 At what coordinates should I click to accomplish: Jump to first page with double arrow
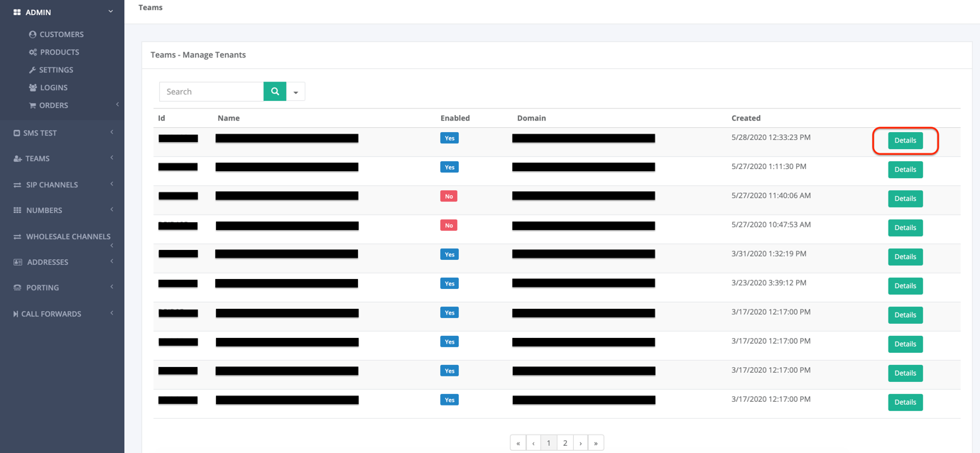click(x=518, y=443)
